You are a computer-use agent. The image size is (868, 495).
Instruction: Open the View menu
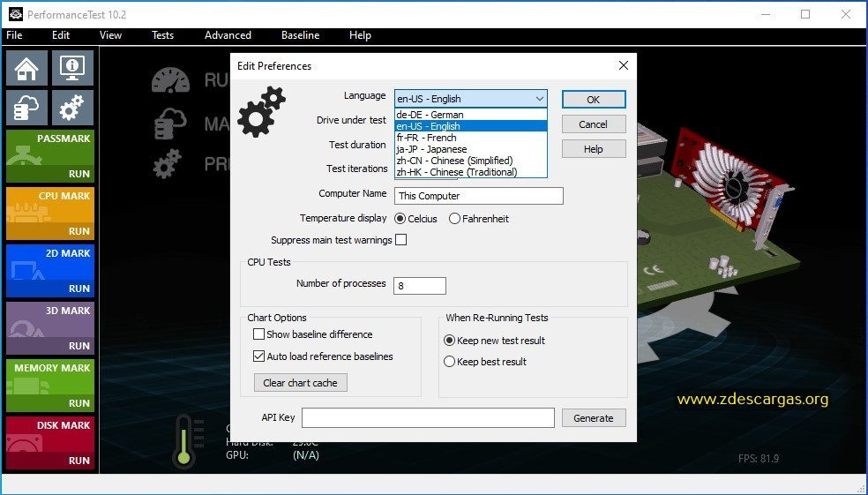111,35
